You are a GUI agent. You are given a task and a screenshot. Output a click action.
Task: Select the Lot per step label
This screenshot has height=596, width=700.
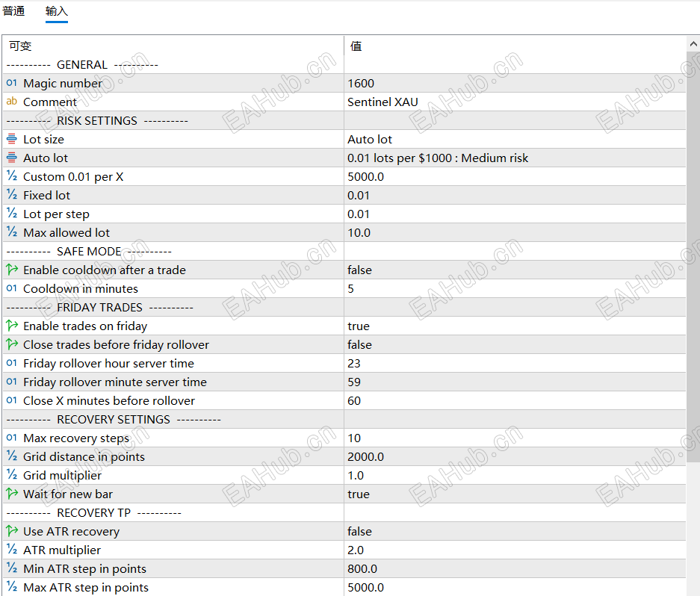56,214
